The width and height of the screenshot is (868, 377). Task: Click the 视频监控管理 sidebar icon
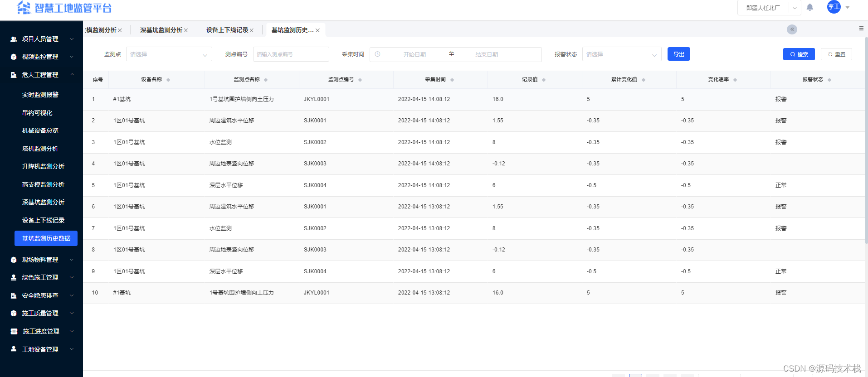coord(14,57)
